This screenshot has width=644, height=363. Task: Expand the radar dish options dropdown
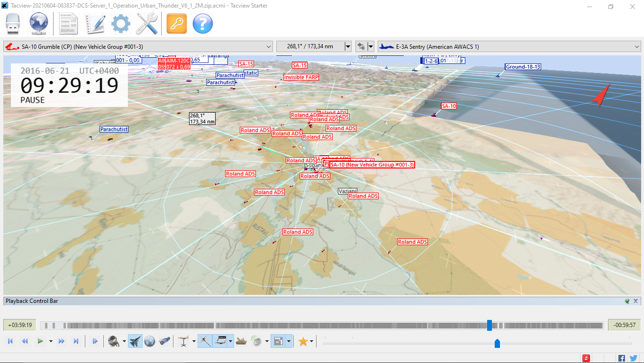(x=267, y=341)
